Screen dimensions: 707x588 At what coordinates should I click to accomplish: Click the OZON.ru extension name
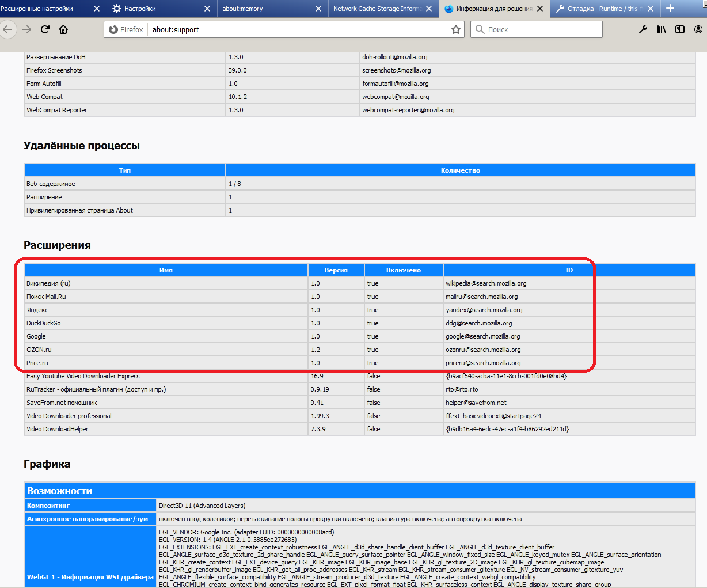(39, 350)
